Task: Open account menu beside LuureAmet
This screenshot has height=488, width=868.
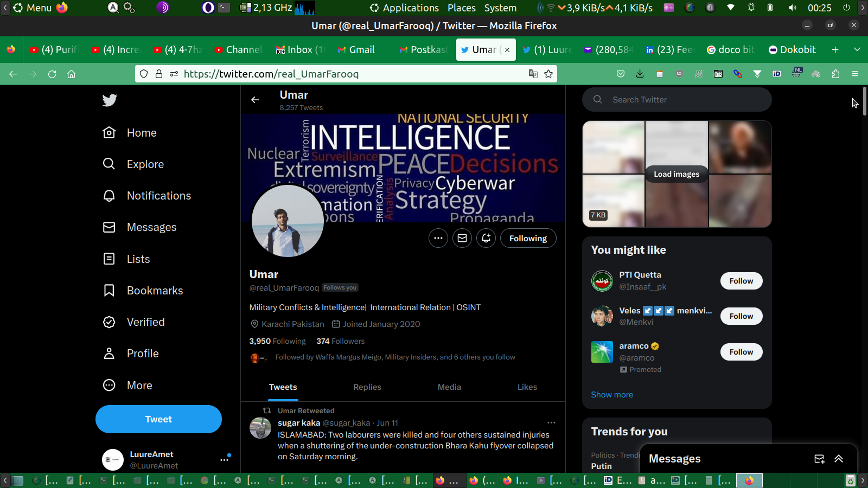Action: click(x=224, y=459)
